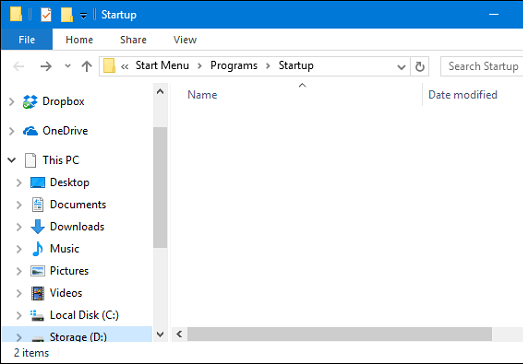
Task: Click the file list horizontal scrollbar thumb
Action: (340, 334)
